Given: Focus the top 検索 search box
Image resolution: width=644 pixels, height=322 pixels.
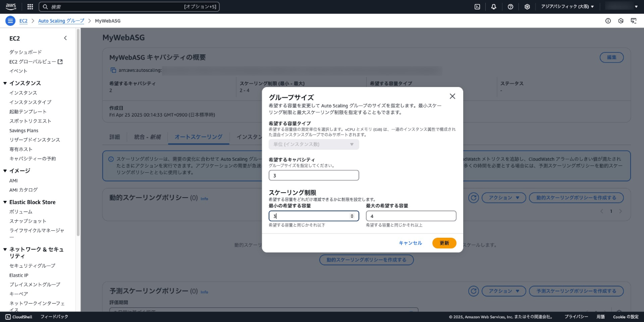Looking at the screenshot, I should pos(129,7).
